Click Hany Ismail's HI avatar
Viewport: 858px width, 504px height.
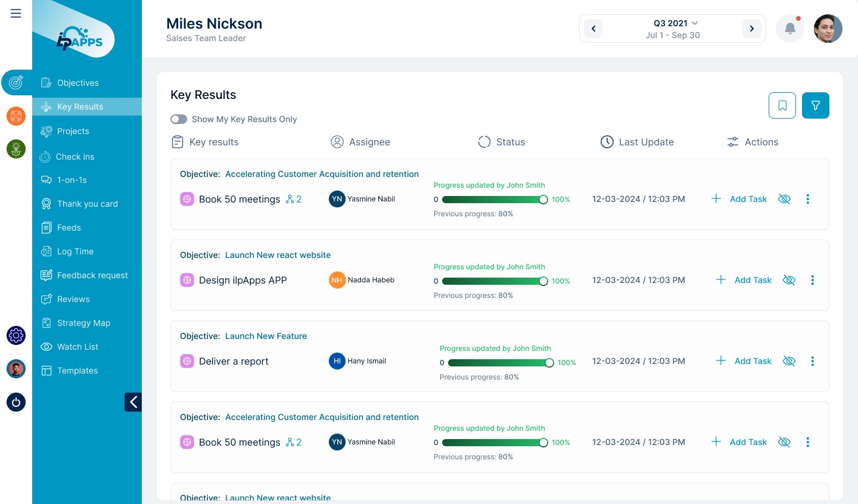pyautogui.click(x=337, y=361)
